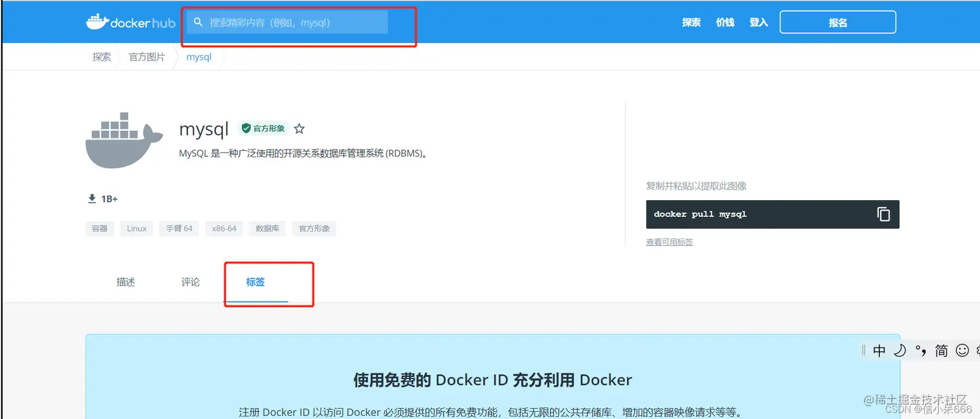This screenshot has height=419, width=980.
Task: Click the smiley emoji icon in IME bar
Action: (962, 350)
